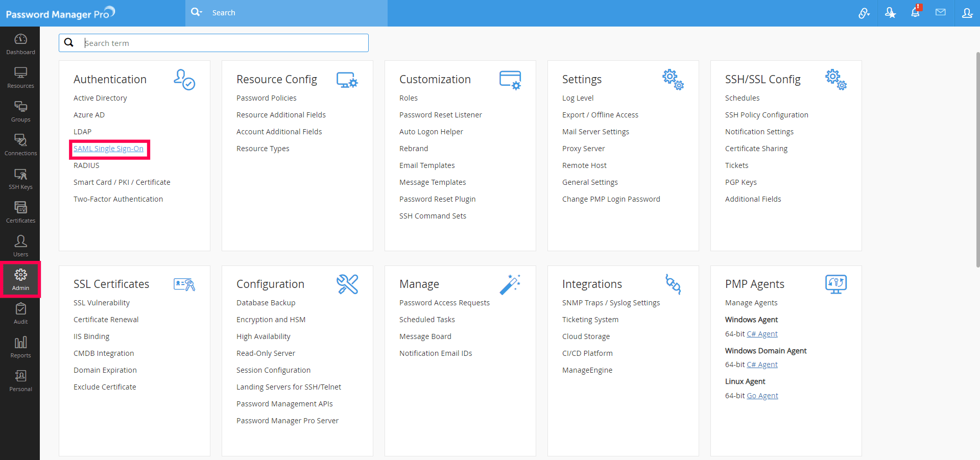Open Roles under Customization
Image resolution: width=980 pixels, height=460 pixels.
409,98
